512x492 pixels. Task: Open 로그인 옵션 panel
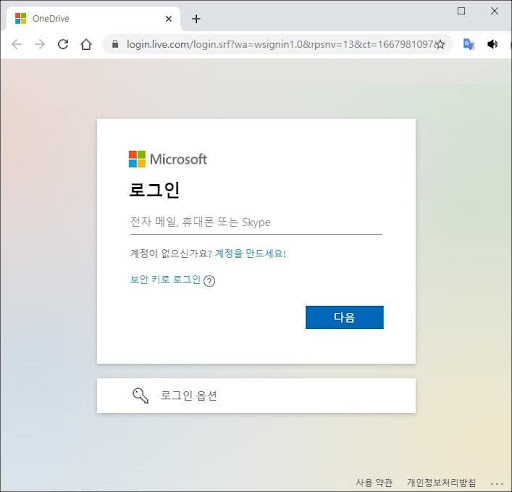256,396
